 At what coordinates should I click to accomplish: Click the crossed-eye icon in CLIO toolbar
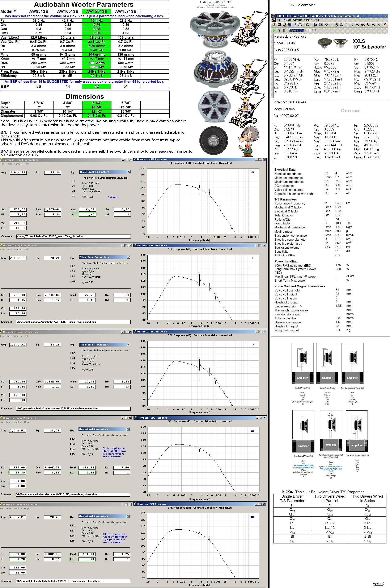point(363,25)
